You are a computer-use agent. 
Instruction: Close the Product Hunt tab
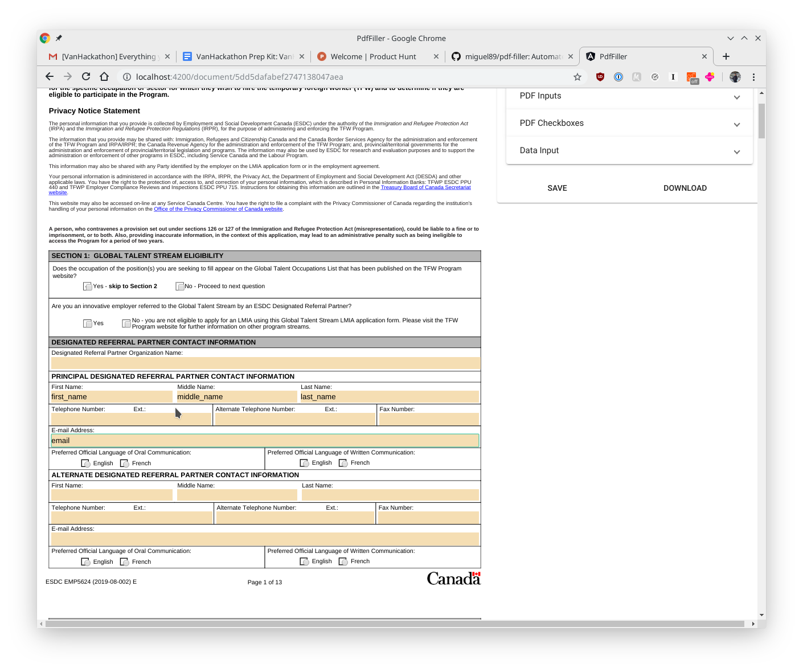point(436,56)
